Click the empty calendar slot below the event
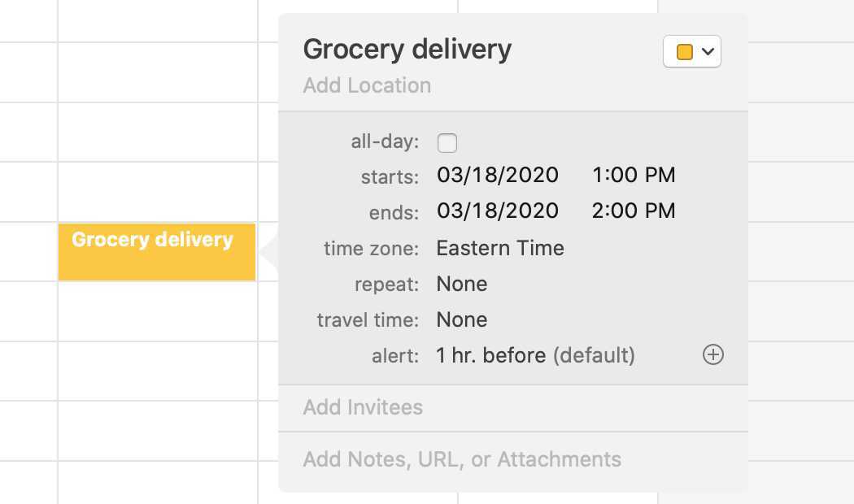Screen dimensions: 854x504 (x=156, y=311)
